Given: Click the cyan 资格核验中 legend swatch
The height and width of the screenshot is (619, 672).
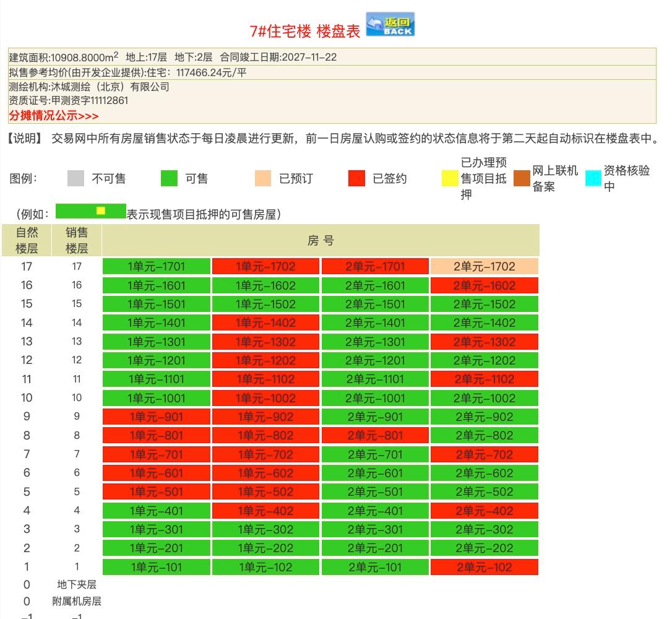Looking at the screenshot, I should point(593,178).
